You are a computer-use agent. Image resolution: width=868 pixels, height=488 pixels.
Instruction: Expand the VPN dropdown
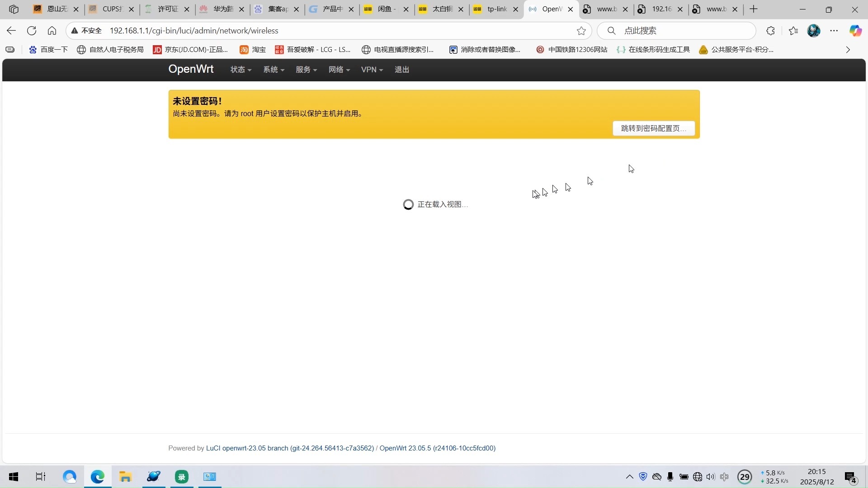pos(372,70)
